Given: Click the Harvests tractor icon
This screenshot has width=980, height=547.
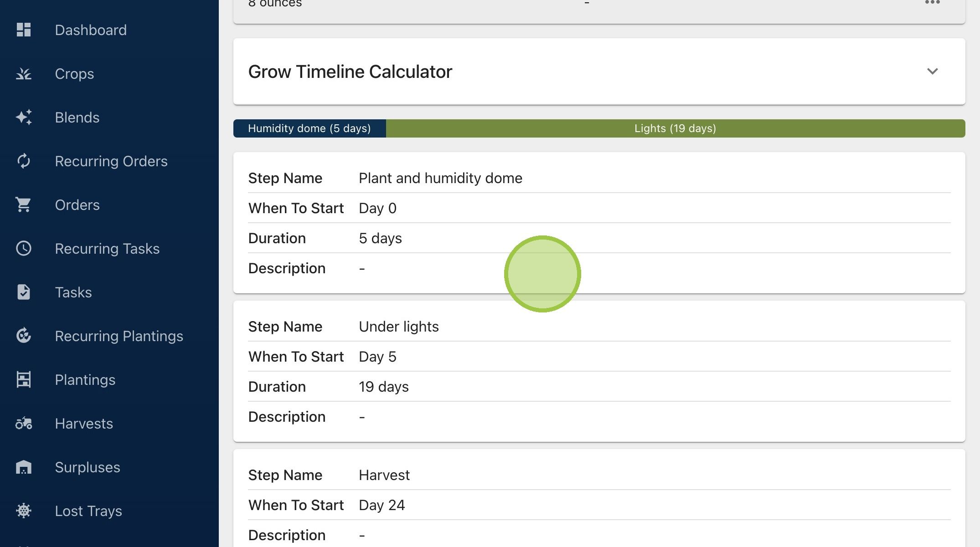Looking at the screenshot, I should [24, 423].
